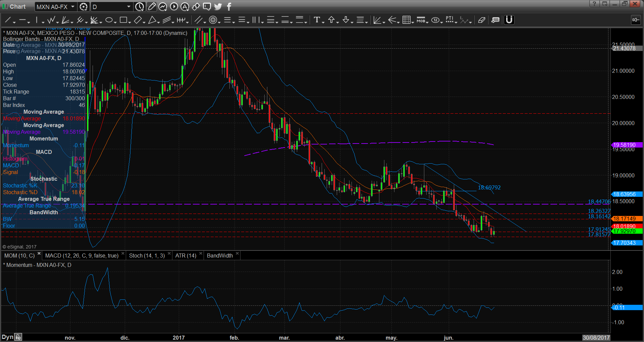The height and width of the screenshot is (342, 644).
Task: Click the eraser remove drawings icon
Action: pos(481,20)
